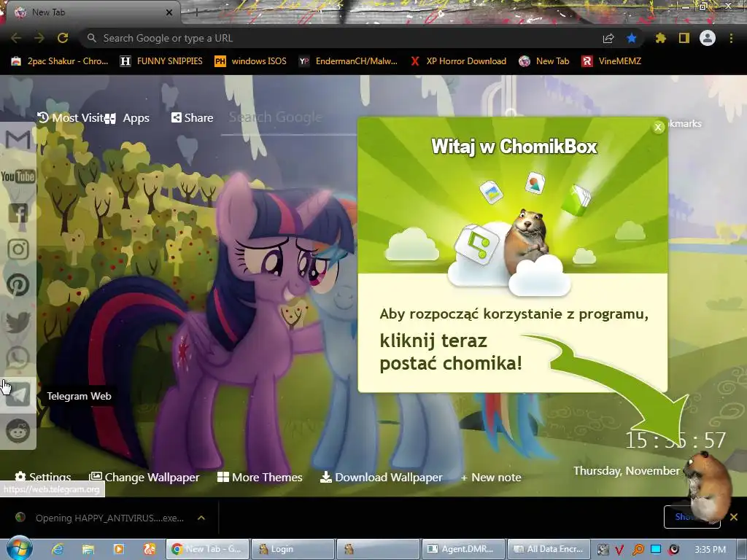Toggle the blue bookmark star

pyautogui.click(x=632, y=38)
